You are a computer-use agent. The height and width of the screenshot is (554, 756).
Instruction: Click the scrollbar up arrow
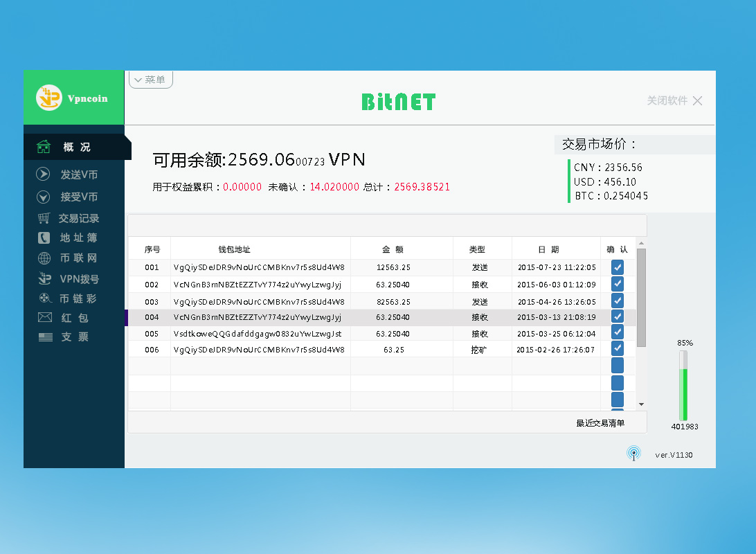coord(641,243)
